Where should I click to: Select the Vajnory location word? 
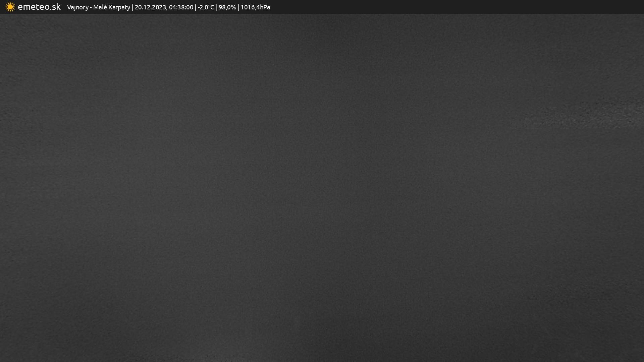click(77, 7)
